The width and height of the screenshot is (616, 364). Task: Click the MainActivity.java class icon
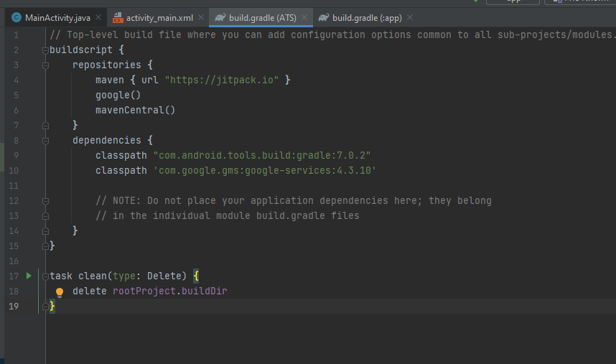pyautogui.click(x=17, y=17)
